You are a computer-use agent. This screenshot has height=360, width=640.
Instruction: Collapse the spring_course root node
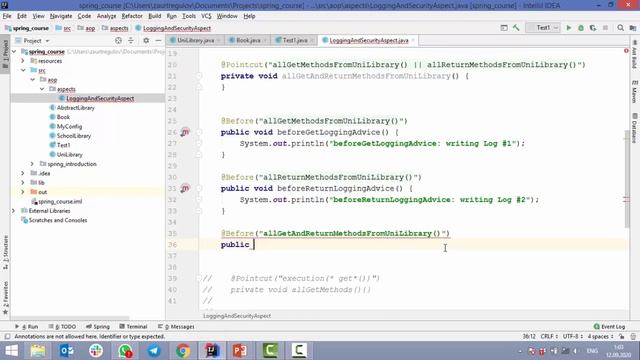pyautogui.click(x=14, y=52)
